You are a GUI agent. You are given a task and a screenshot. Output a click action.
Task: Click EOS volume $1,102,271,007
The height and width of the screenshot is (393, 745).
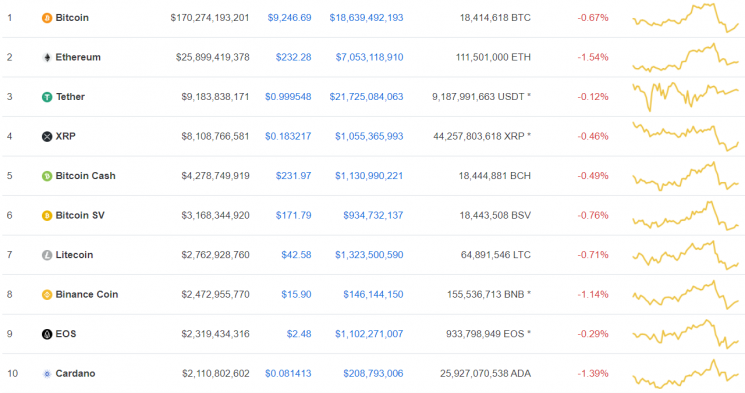369,334
